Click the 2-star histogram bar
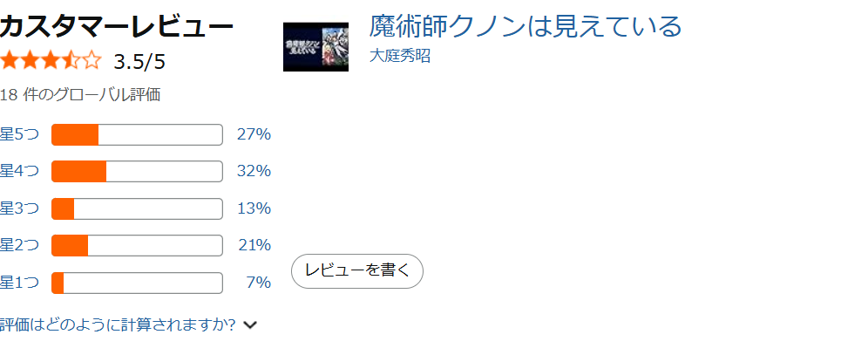The height and width of the screenshot is (355, 868). 137,246
